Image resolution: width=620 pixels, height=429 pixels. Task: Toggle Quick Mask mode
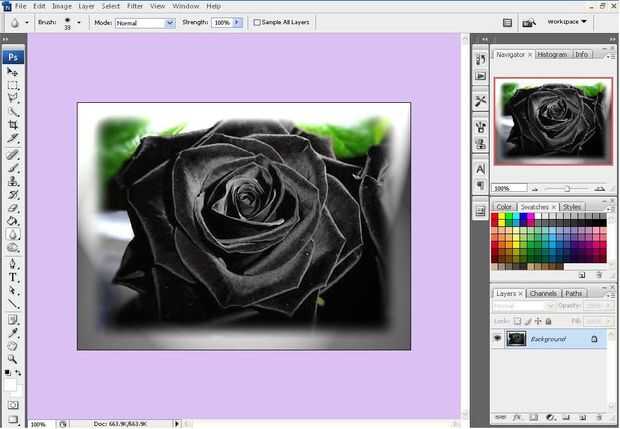(x=13, y=405)
